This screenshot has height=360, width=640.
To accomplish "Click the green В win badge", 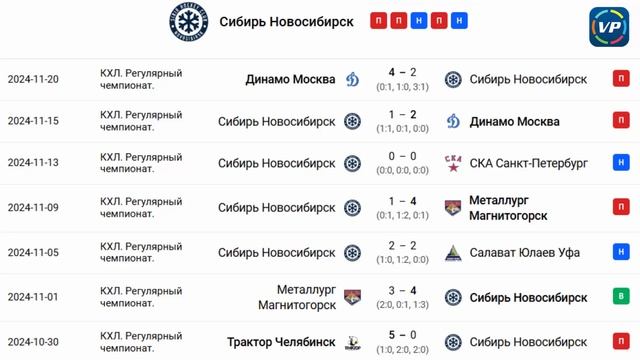I will (621, 296).
